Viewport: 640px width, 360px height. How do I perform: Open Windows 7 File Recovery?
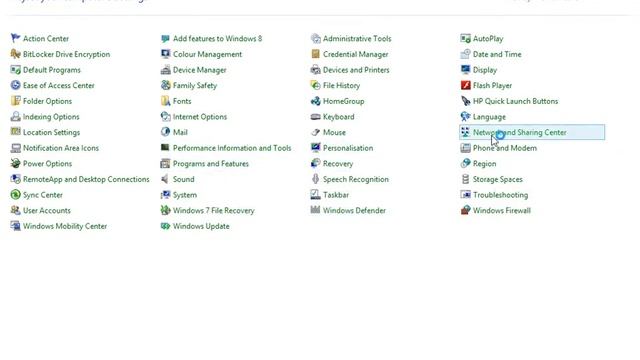pyautogui.click(x=213, y=211)
